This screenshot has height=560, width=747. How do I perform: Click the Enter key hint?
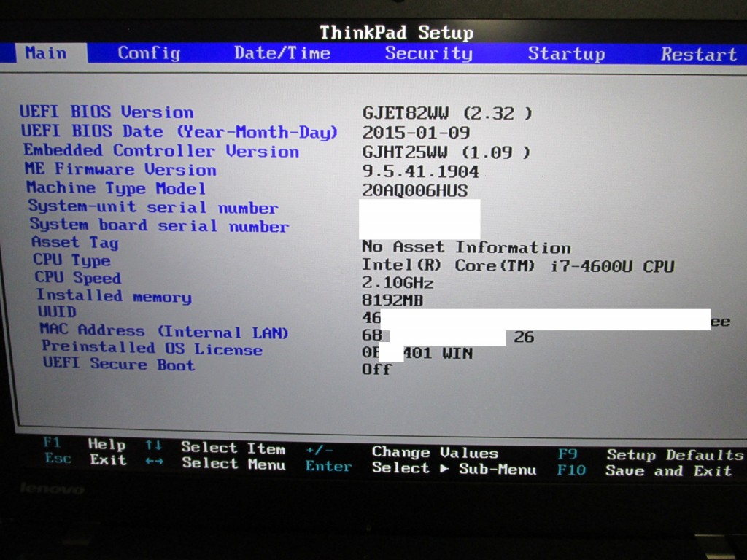tap(328, 466)
